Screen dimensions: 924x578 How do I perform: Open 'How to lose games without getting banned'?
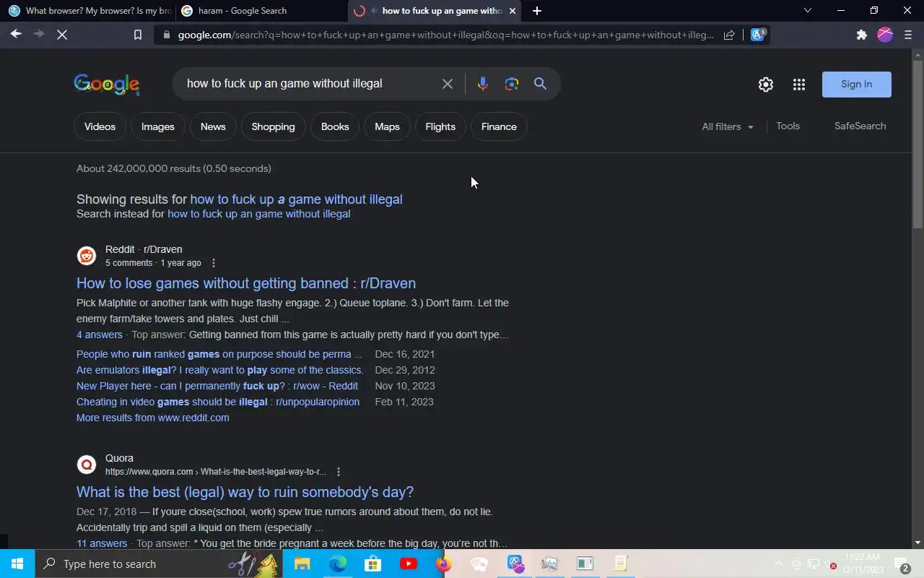[x=246, y=283]
